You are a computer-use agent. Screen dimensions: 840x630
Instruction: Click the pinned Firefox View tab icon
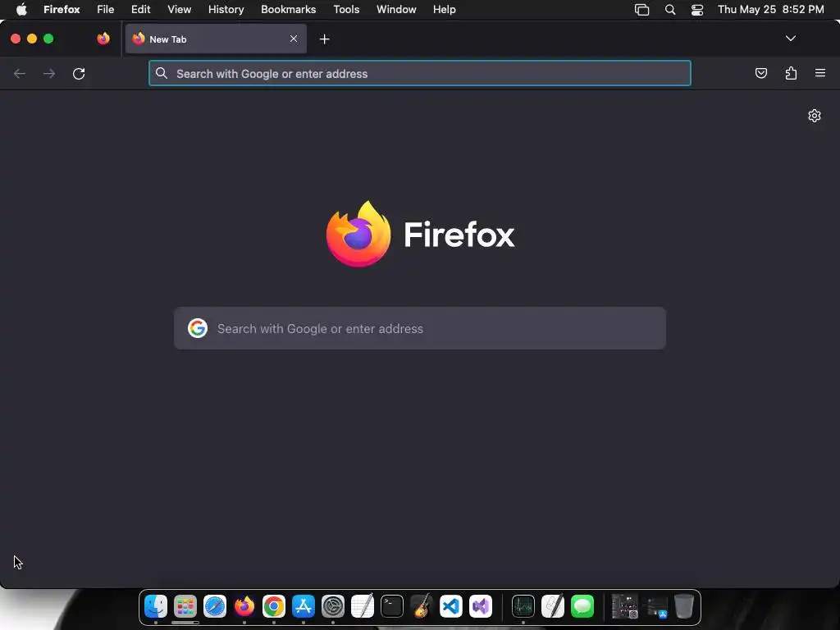pos(103,39)
